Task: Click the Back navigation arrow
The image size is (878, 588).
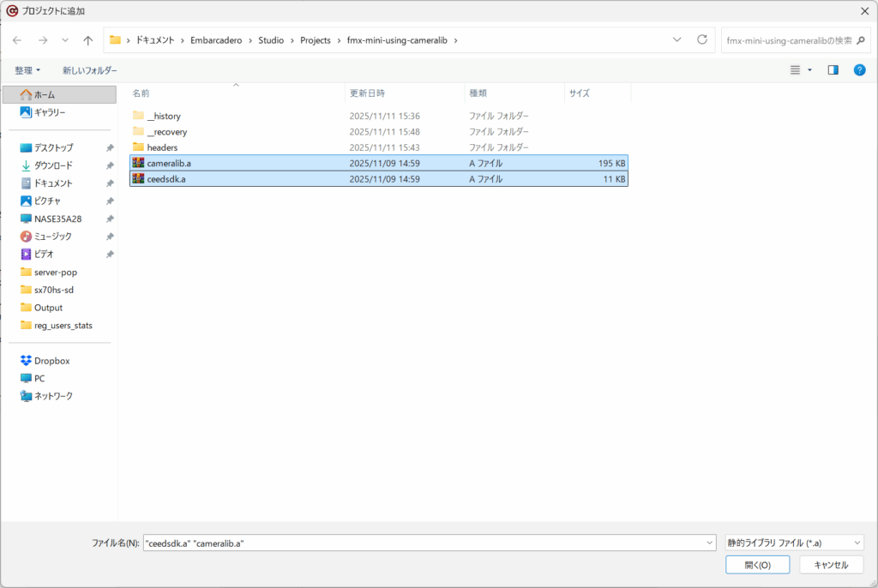Action: coord(17,40)
